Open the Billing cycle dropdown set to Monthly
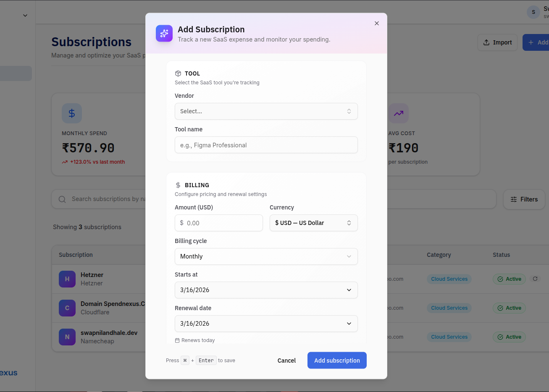 [x=266, y=256]
